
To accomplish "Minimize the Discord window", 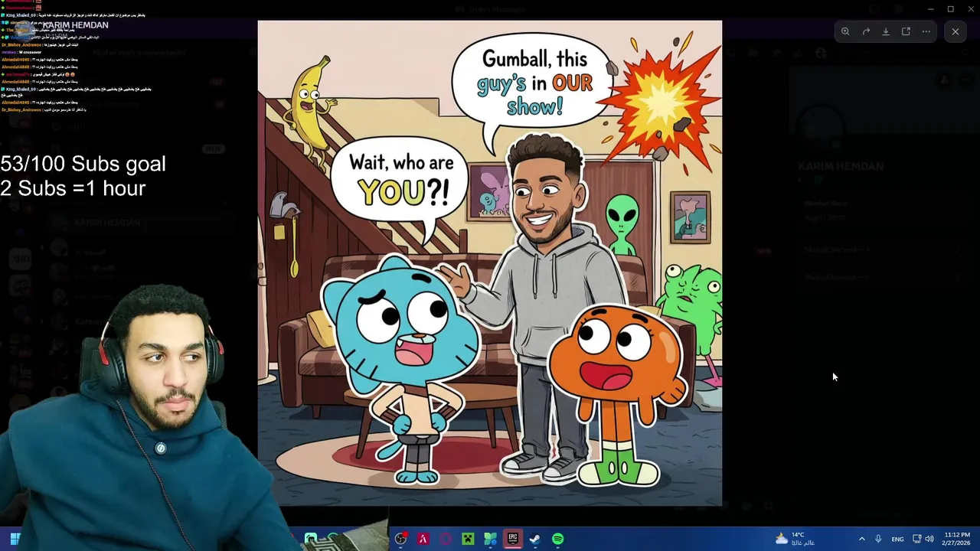I will pyautogui.click(x=930, y=9).
